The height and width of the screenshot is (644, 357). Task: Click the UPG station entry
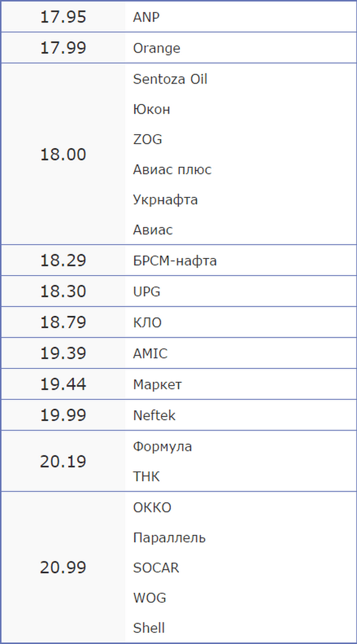147,291
